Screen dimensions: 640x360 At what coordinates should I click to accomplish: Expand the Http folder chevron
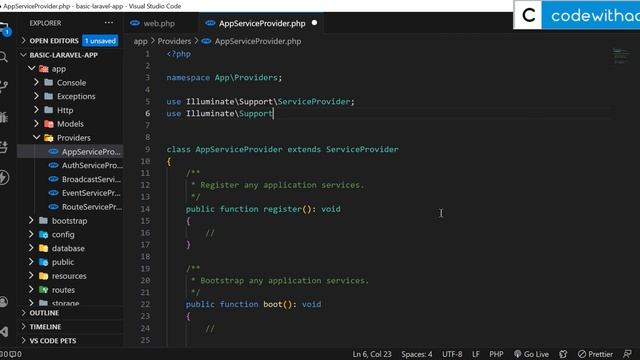(x=36, y=110)
